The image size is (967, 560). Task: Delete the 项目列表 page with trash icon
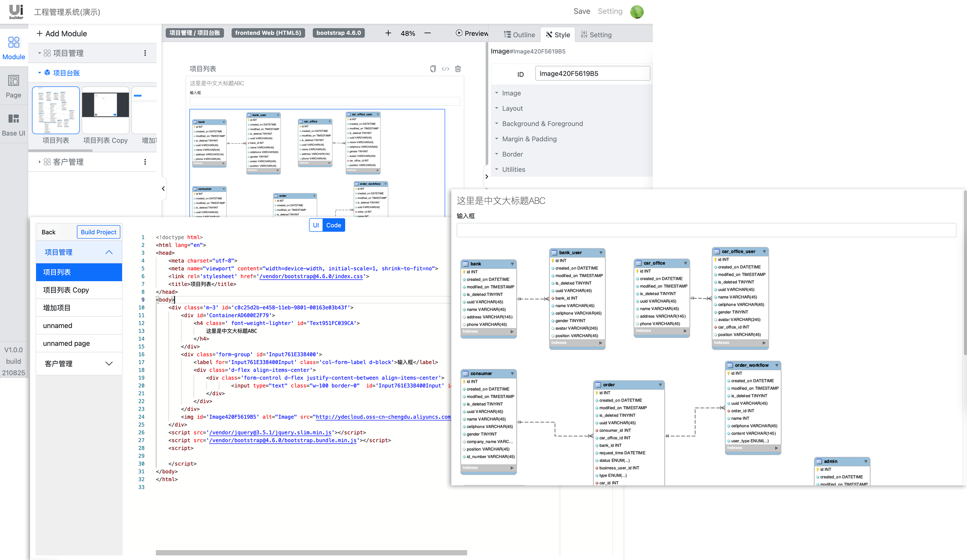pyautogui.click(x=458, y=69)
